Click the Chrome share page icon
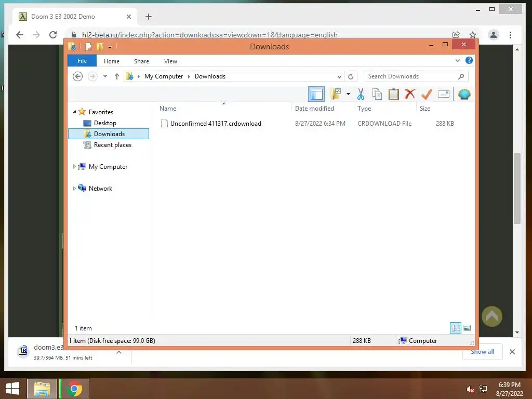Screen dimensions: 532x399 (456, 35)
